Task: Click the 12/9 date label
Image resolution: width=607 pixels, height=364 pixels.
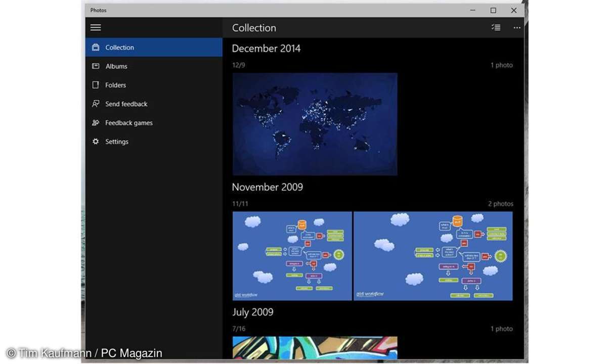Action: 238,65
